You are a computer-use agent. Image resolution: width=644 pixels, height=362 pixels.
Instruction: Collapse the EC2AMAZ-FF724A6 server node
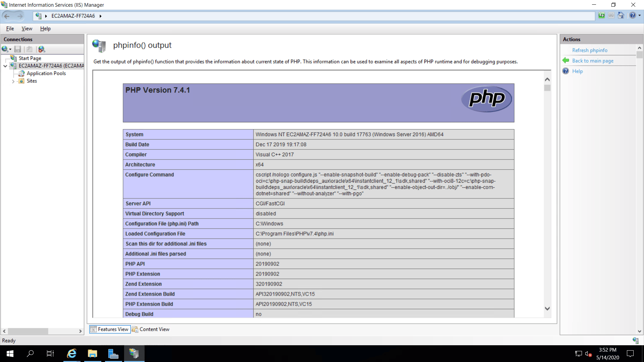coord(5,66)
